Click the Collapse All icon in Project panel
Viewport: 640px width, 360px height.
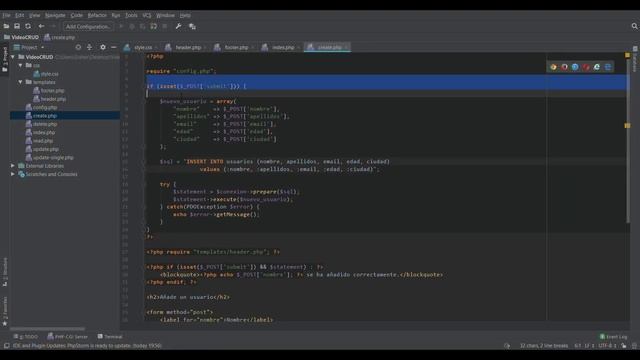pos(89,47)
